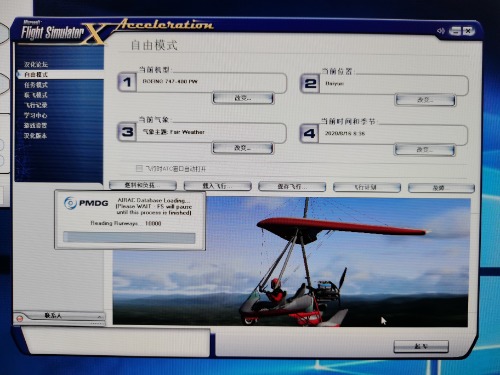Click the number 4 time and season icon
Image resolution: width=500 pixels, height=375 pixels.
click(x=309, y=134)
